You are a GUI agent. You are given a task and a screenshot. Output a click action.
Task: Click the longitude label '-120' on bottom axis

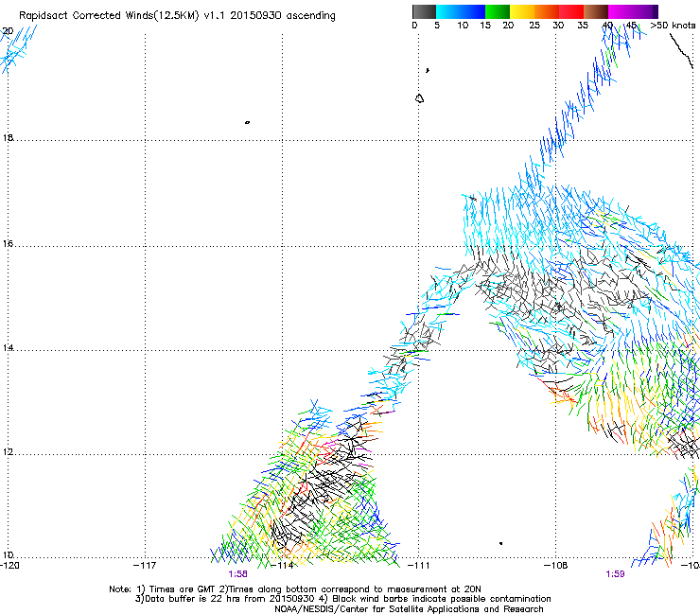9,566
